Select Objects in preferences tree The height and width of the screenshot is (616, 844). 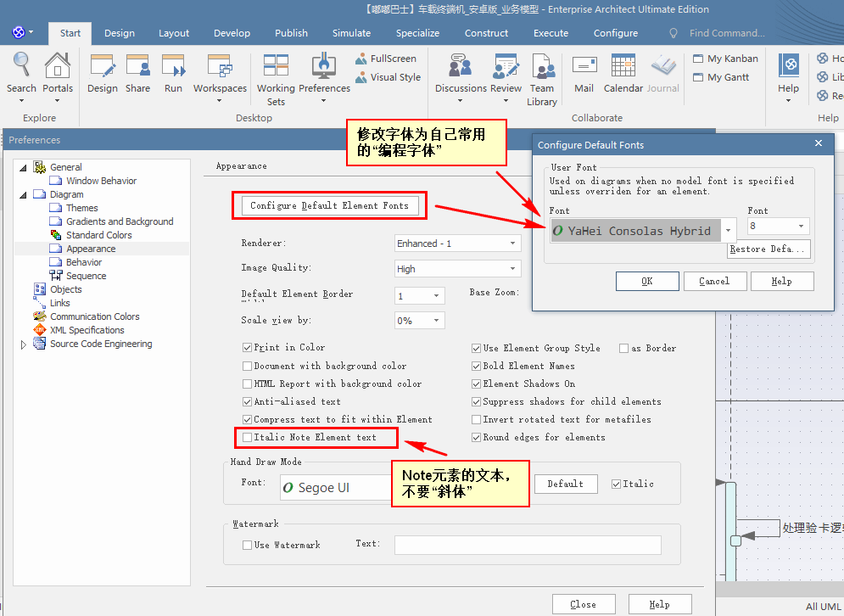pos(65,289)
